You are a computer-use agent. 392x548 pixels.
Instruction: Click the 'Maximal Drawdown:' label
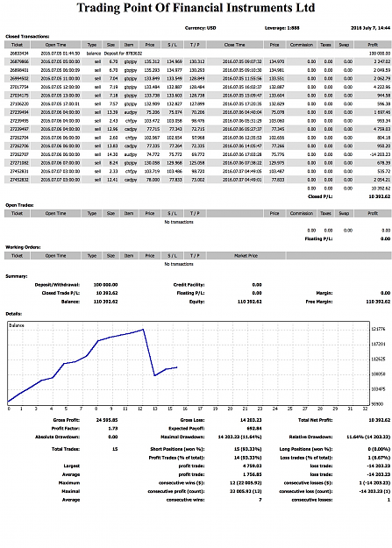(182, 437)
